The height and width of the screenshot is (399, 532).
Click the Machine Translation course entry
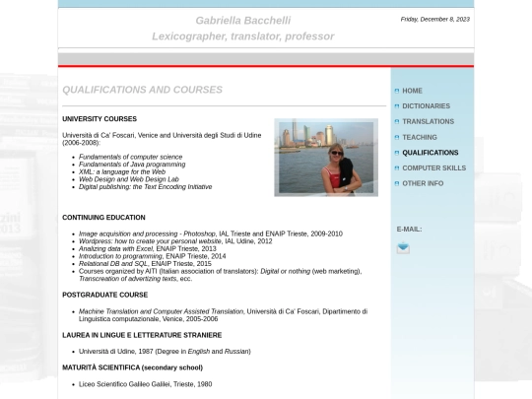[x=223, y=315]
